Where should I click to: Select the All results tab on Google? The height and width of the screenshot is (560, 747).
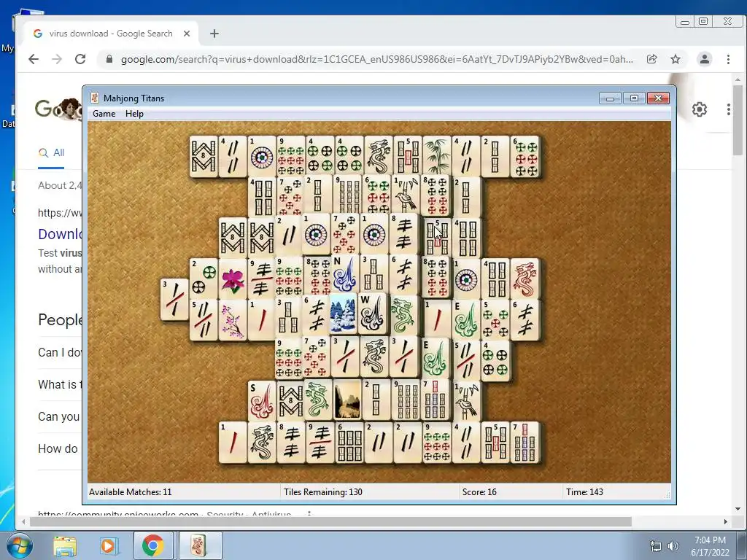click(52, 153)
